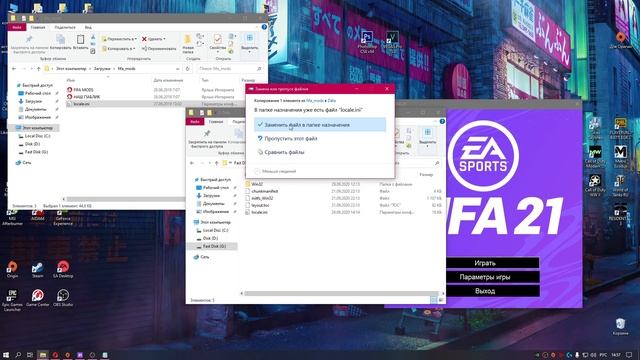640x360 pixels.
Task: Click Task View icon on taskbar
Action: pyautogui.click(x=30, y=355)
